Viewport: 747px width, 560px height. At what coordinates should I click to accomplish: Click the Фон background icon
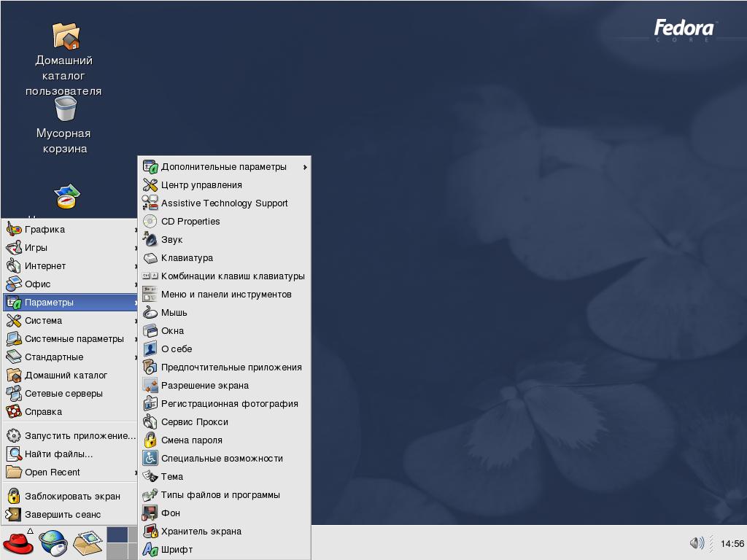[x=150, y=513]
